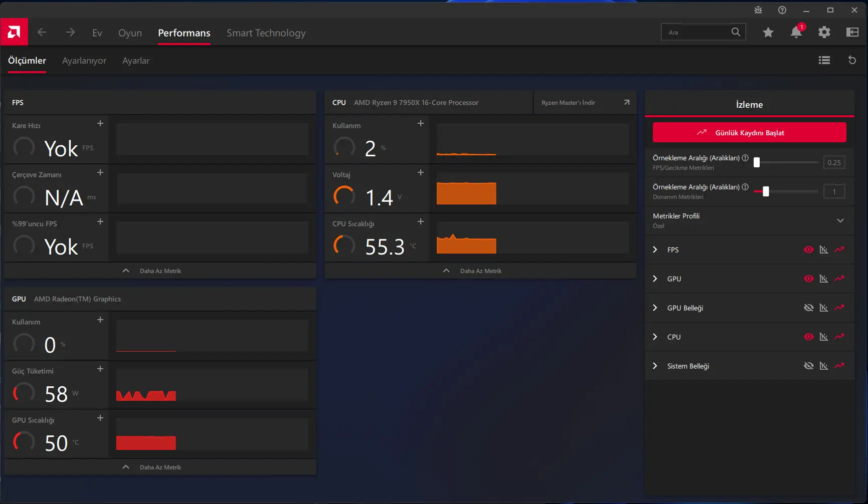868x504 pixels.
Task: Add Voltaj metric with plus
Action: click(x=421, y=172)
